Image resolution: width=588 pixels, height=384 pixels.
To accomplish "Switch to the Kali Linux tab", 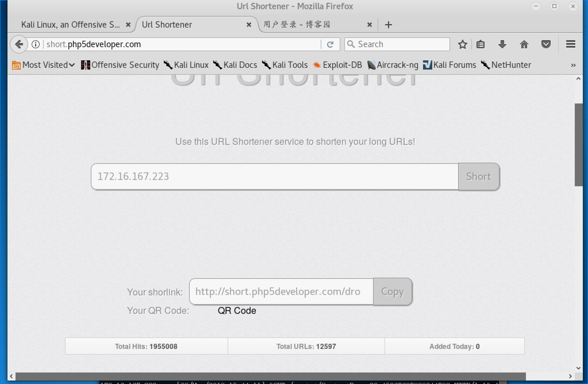I will coord(70,24).
